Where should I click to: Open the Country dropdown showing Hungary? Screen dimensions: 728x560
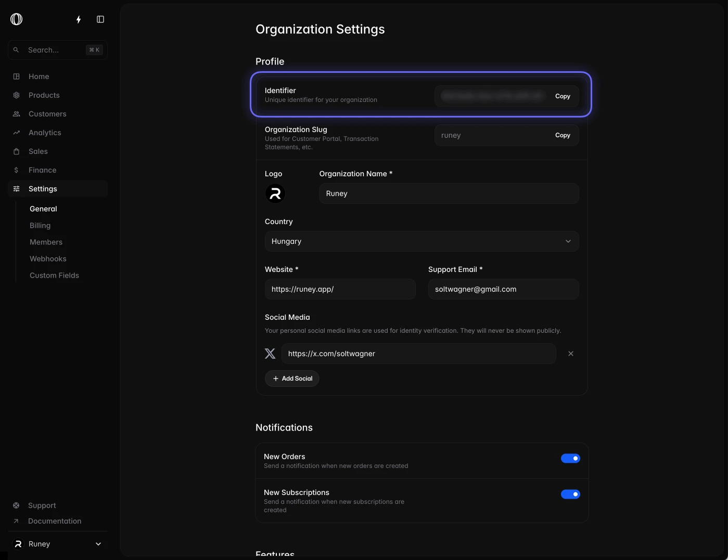pyautogui.click(x=422, y=241)
